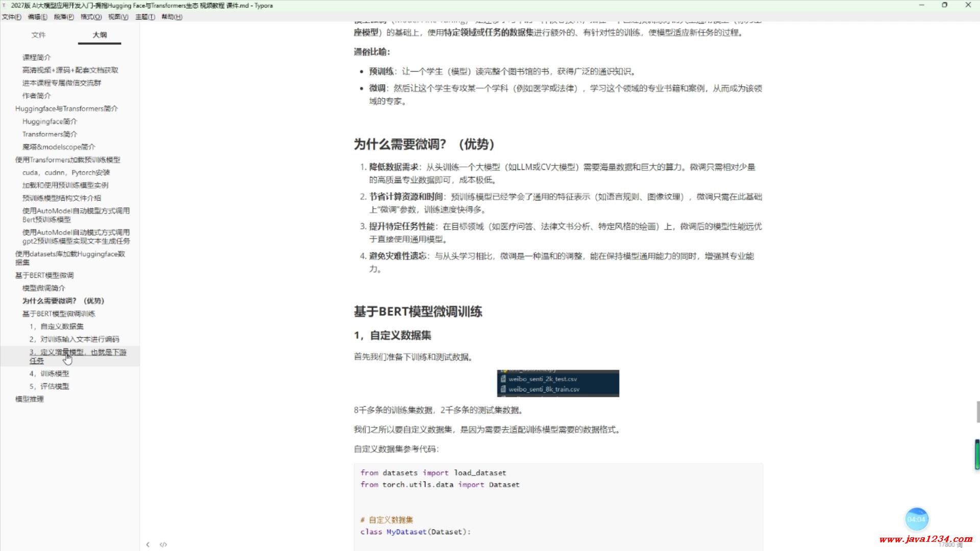The image size is (980, 551).
Task: Click the vertical scrollbar thumb
Action: [977, 412]
